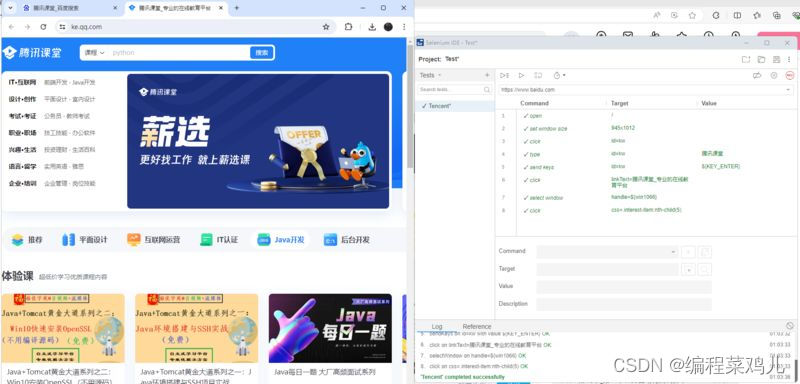Viewport: 800px width, 384px height.
Task: Select the 推荐 interest tab
Action: tap(28, 240)
